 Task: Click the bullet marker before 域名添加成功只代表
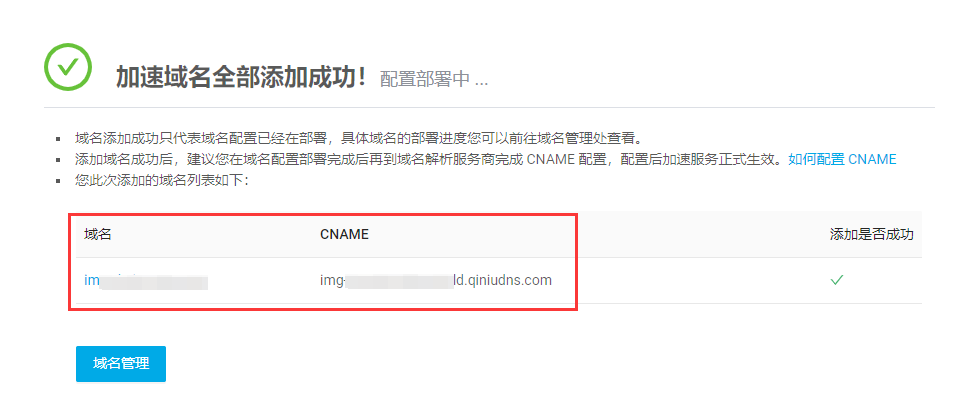(x=58, y=137)
